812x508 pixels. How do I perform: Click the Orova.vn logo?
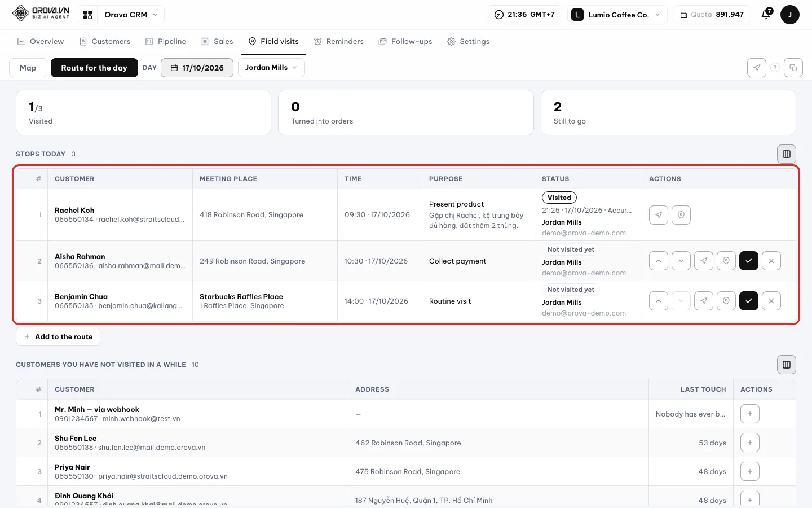tap(41, 13)
